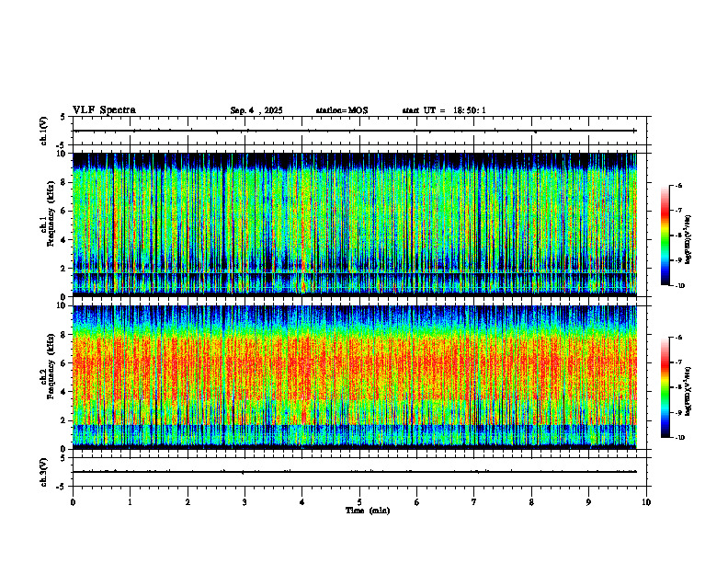
Task: Click the time axis tick label "5"
Action: click(359, 502)
